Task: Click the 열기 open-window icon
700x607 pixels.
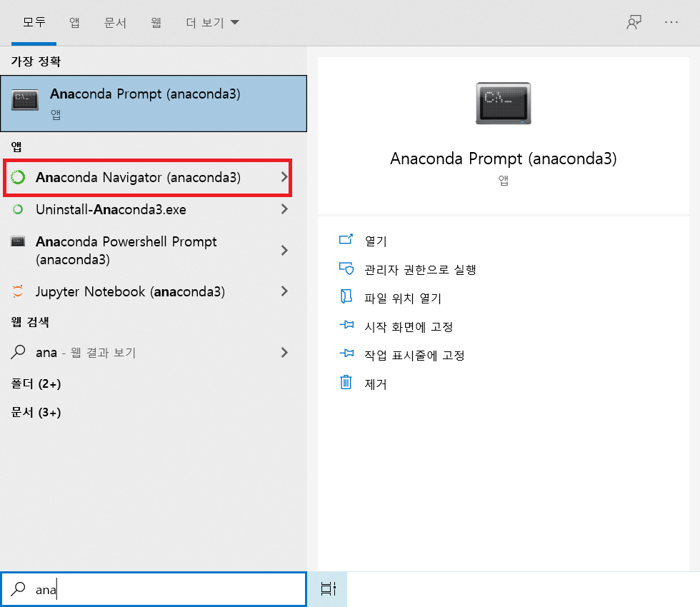Action: [346, 240]
